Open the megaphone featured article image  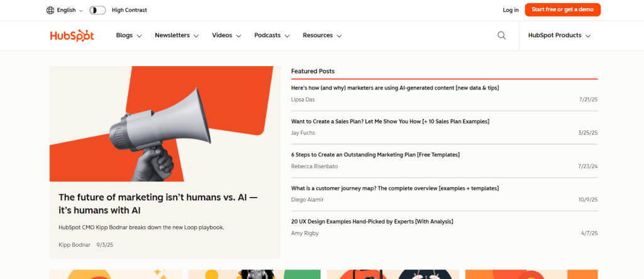coord(165,124)
